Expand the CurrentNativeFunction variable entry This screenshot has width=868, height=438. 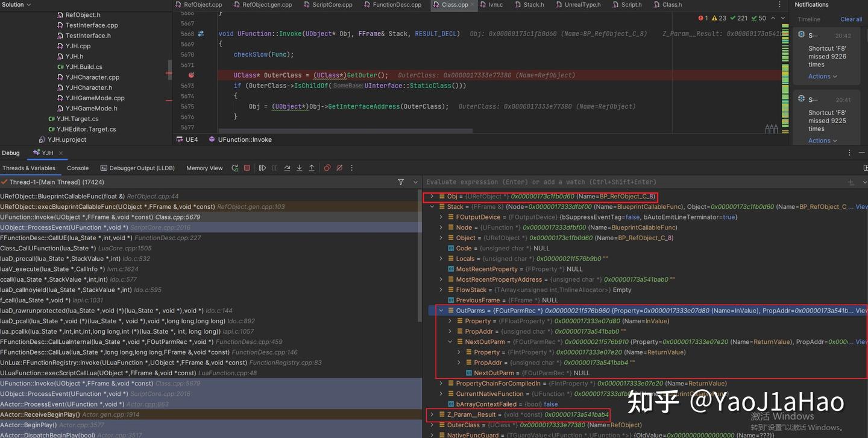tap(441, 394)
